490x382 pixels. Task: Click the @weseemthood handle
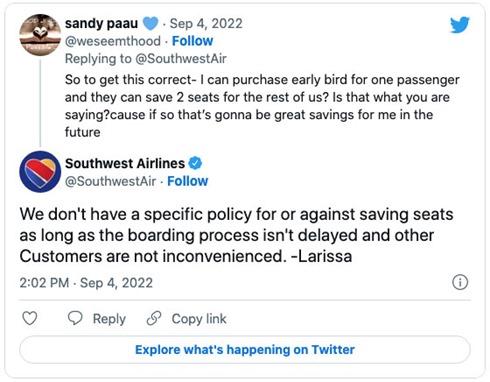coord(113,41)
